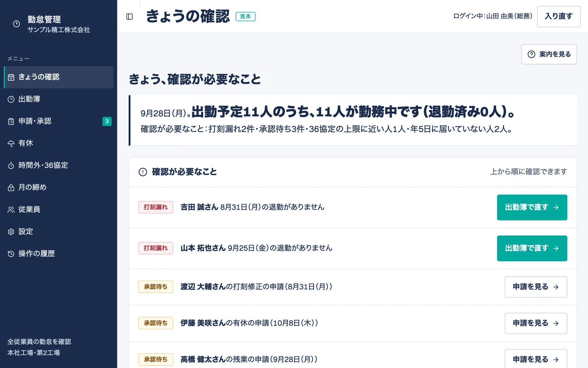Open 出勤簿 from the sidebar

pos(59,99)
